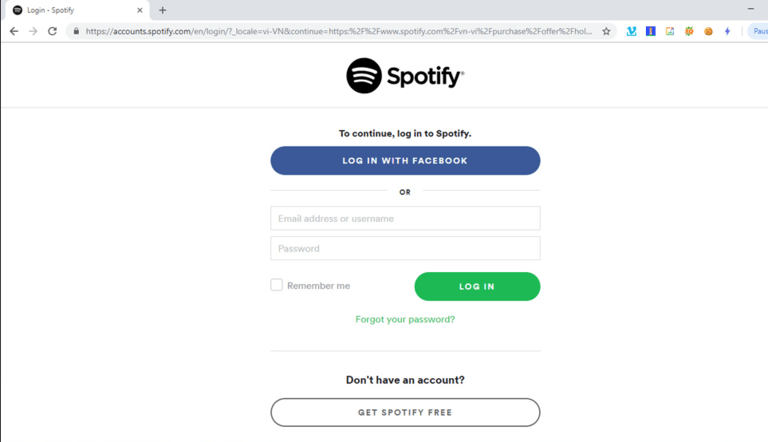The width and height of the screenshot is (768, 442).
Task: Click the lightning bolt extension icon
Action: coord(727,31)
